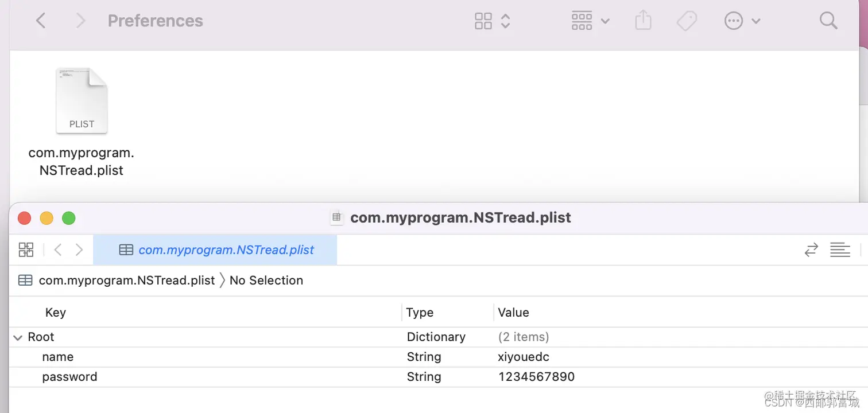Click the Edit Tags icon

click(687, 21)
